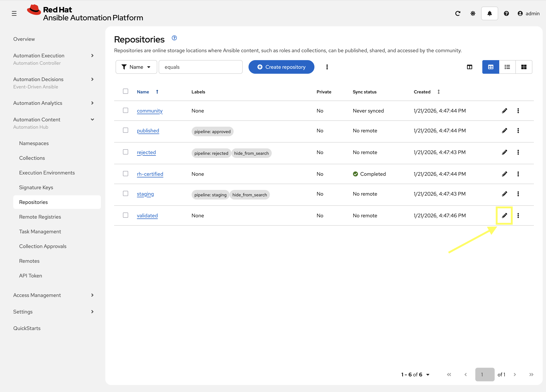Click the help icon beside the Repositories title

coord(174,38)
